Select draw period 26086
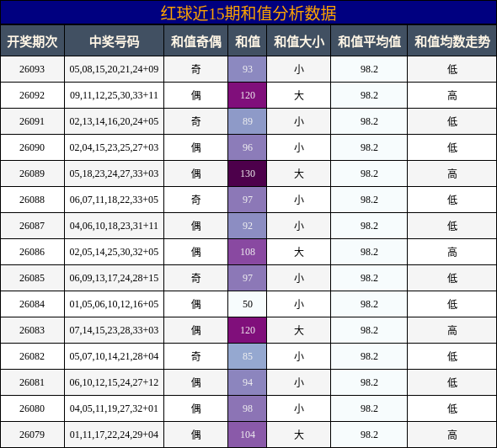The image size is (497, 448). click(32, 252)
